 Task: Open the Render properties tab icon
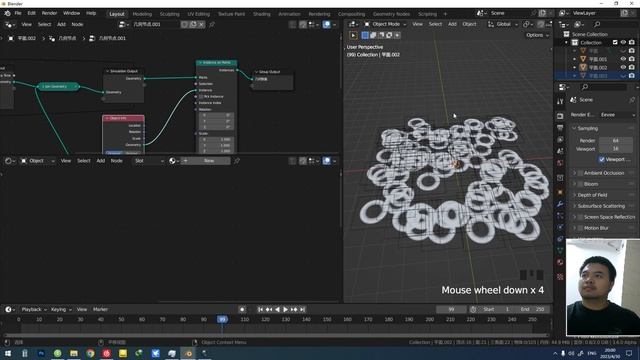560,116
